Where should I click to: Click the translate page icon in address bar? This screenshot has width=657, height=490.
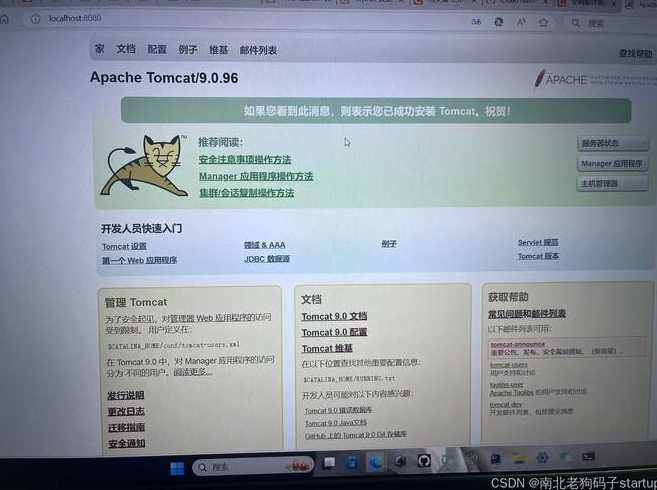[476, 21]
